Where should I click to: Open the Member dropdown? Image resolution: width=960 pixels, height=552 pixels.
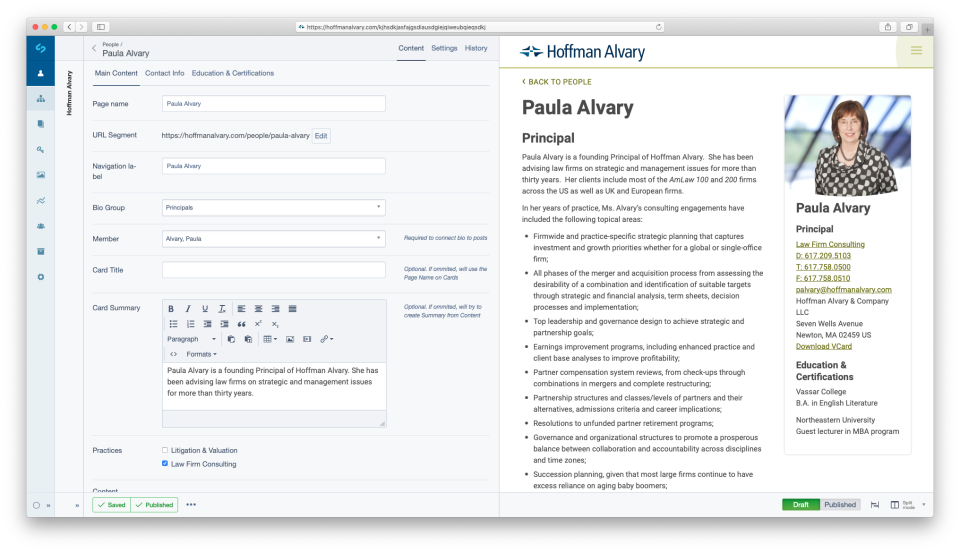tap(274, 239)
